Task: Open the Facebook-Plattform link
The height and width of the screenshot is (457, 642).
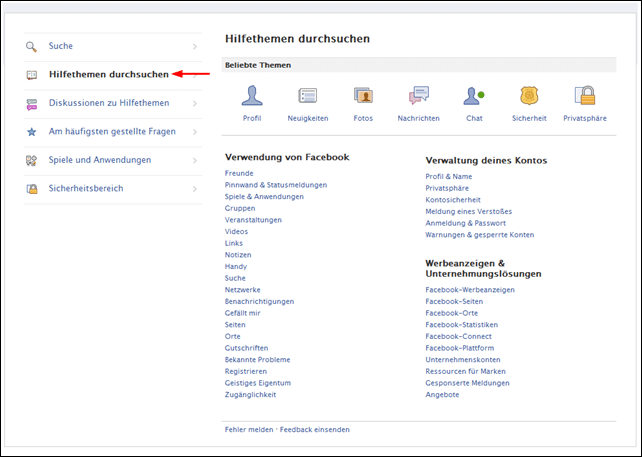Action: coord(460,348)
